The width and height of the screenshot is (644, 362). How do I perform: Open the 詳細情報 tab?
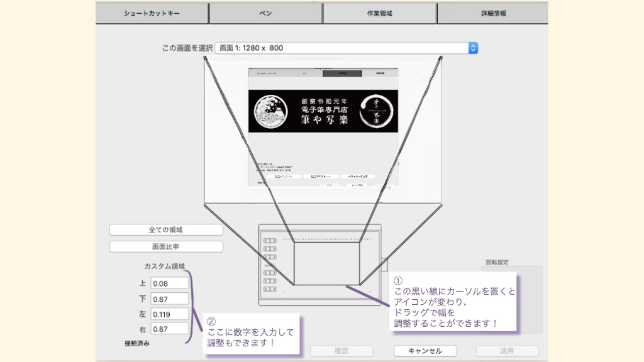click(x=493, y=14)
